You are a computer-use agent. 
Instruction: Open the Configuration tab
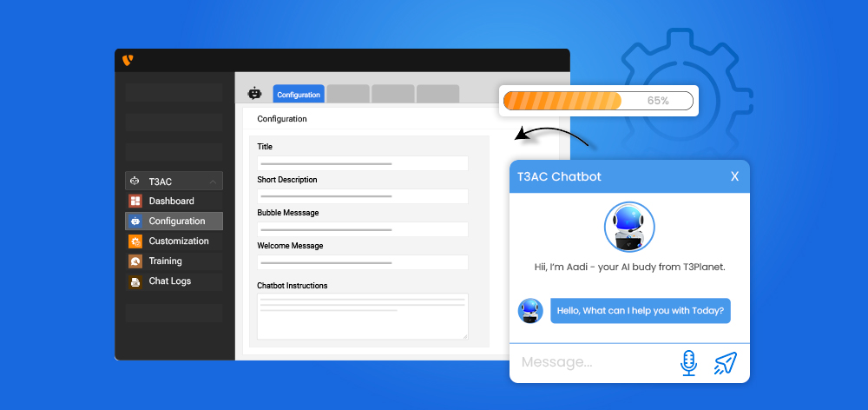(299, 94)
